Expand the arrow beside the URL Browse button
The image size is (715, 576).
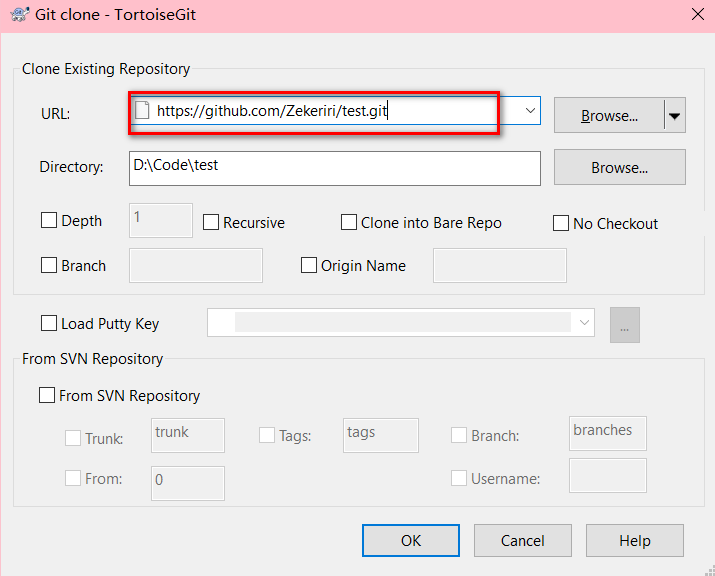[675, 115]
